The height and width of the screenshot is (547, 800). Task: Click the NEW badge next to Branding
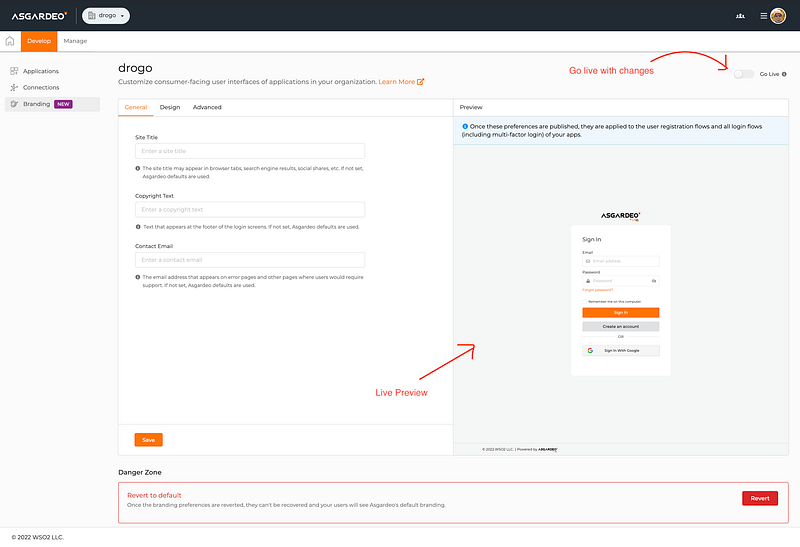[63, 104]
